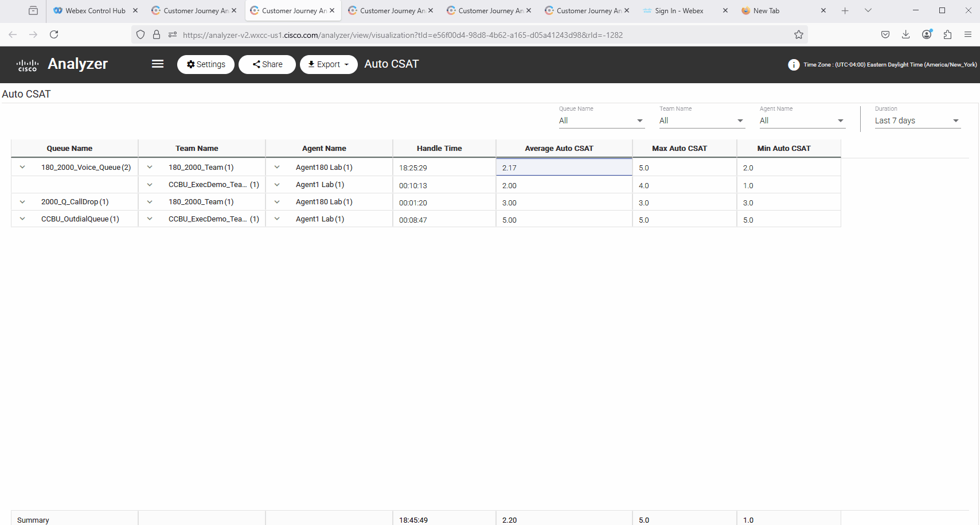Expand the CCBU_OutdialQueue row chevron
The width and height of the screenshot is (980, 525).
[22, 219]
